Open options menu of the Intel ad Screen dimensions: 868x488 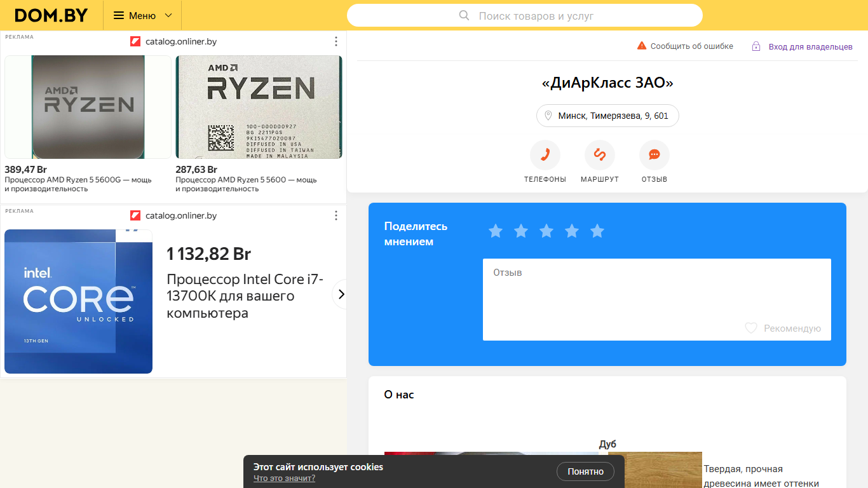coord(336,215)
